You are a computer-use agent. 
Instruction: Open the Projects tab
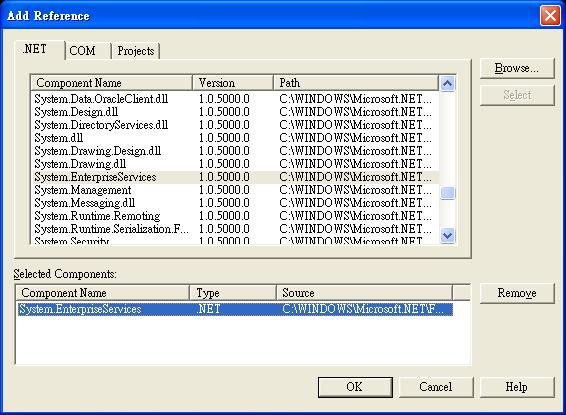(135, 51)
